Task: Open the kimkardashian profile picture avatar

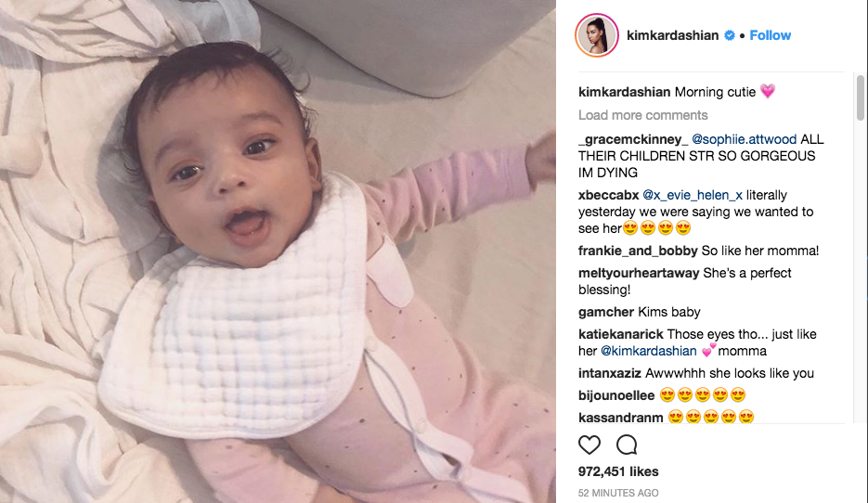Action: 597,35
